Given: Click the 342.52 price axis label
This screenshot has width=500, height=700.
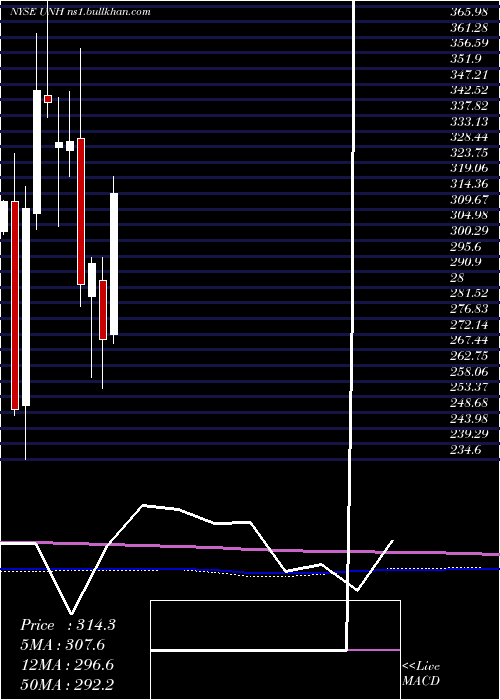Looking at the screenshot, I should coord(469,91).
